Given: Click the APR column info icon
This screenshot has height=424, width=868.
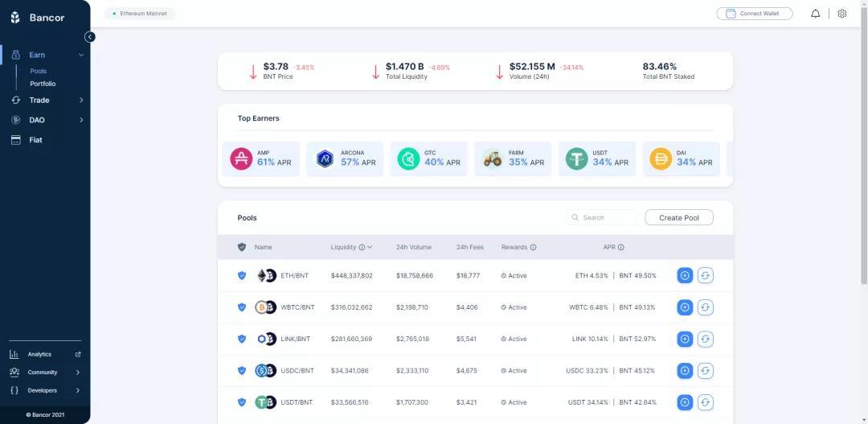Looking at the screenshot, I should point(621,248).
